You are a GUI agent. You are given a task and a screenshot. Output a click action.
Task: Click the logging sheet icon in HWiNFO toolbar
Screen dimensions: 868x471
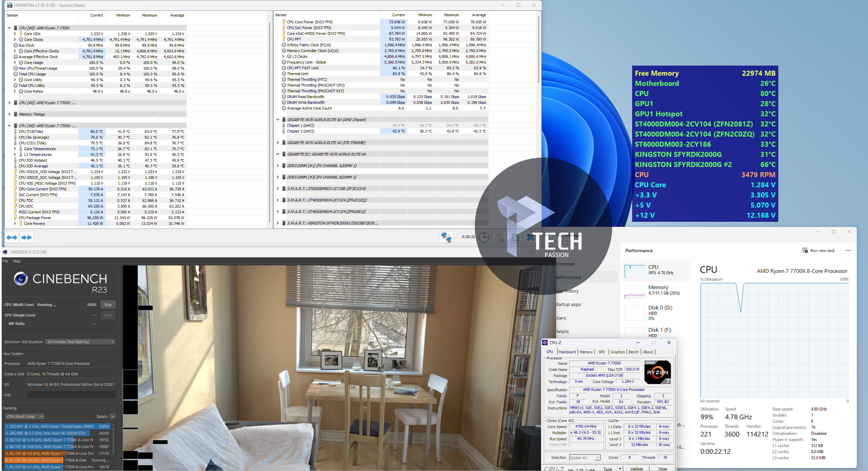tap(499, 237)
